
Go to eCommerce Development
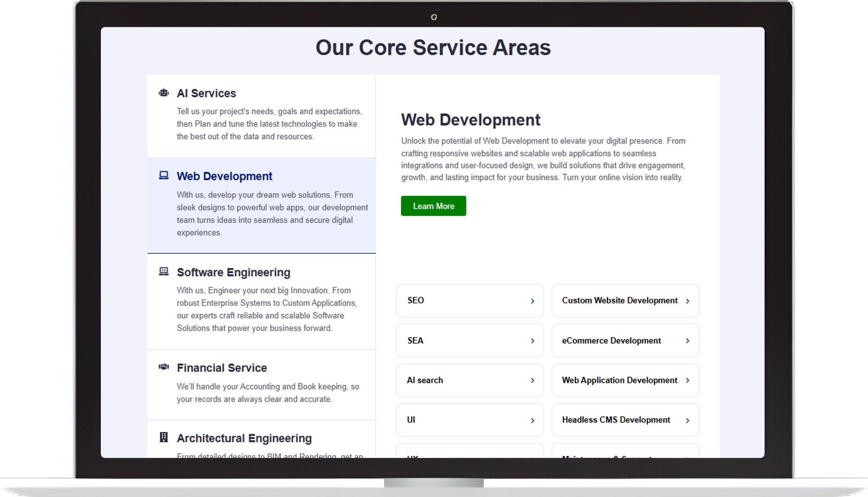[625, 340]
